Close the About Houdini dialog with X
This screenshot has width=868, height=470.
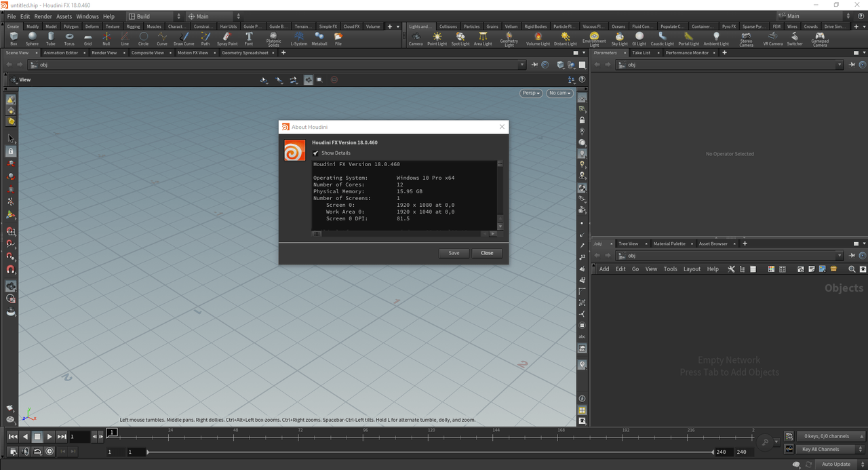click(x=502, y=127)
